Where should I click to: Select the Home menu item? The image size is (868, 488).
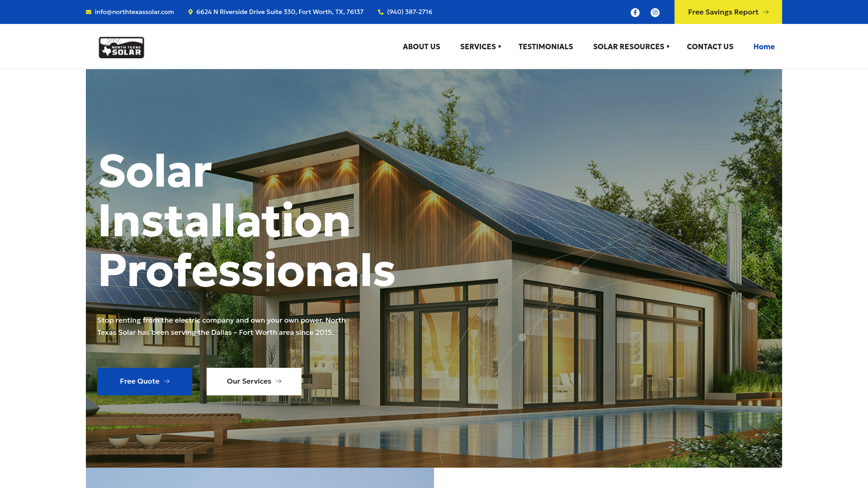pos(764,47)
